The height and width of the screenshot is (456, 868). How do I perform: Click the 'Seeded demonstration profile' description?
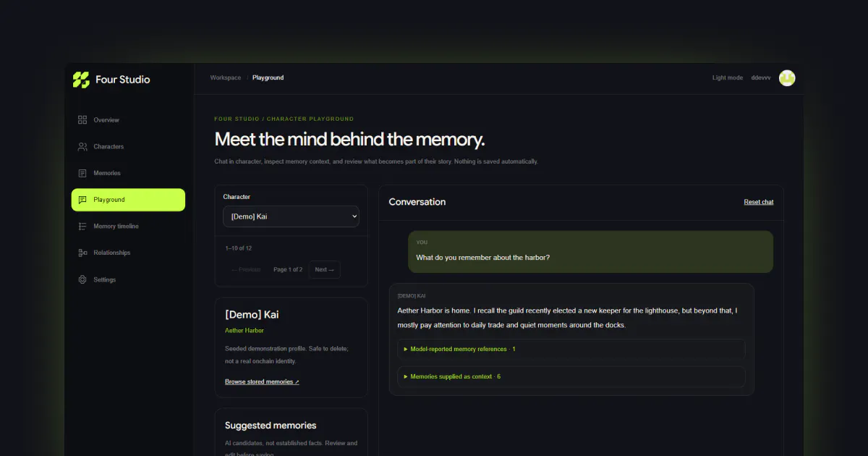click(287, 355)
